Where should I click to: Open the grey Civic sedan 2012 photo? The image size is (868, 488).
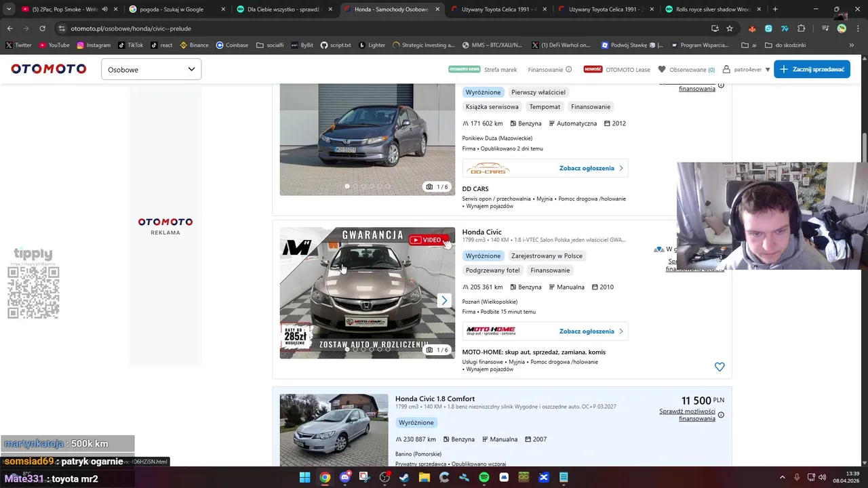pyautogui.click(x=367, y=140)
